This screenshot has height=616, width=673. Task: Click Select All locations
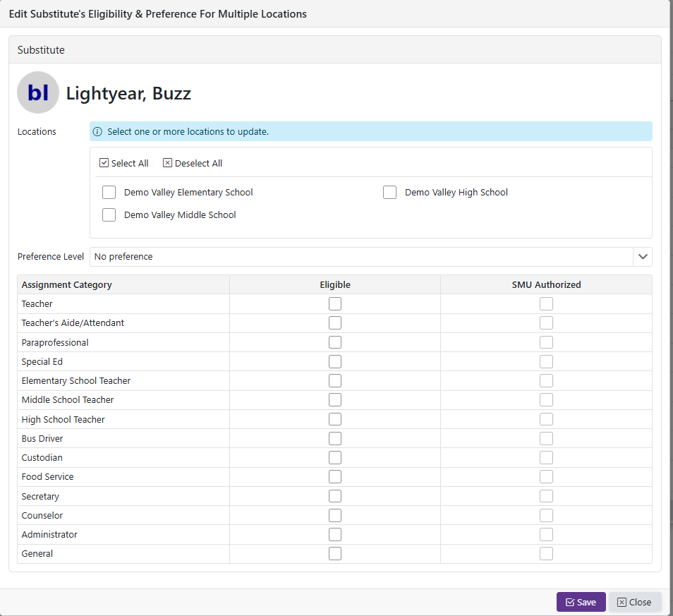(124, 163)
